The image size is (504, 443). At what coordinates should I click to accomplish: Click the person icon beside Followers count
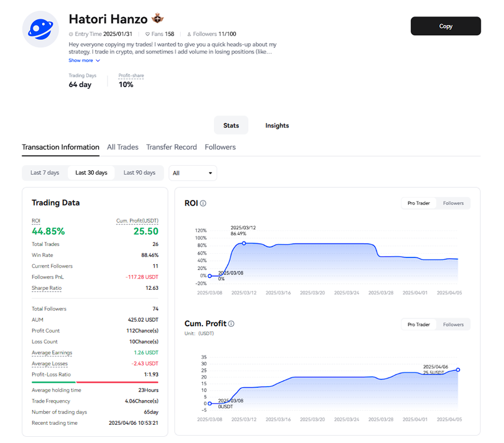pos(189,34)
